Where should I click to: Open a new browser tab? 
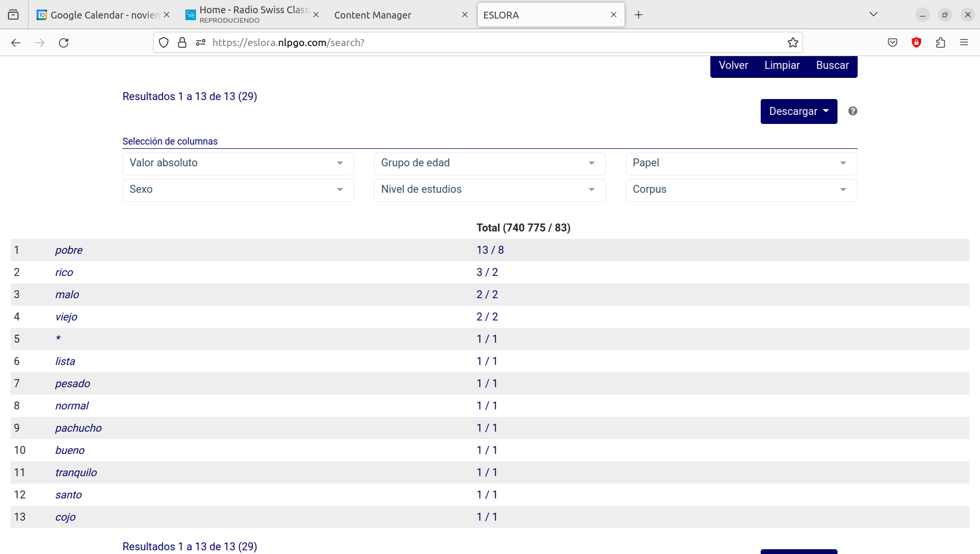click(x=638, y=15)
